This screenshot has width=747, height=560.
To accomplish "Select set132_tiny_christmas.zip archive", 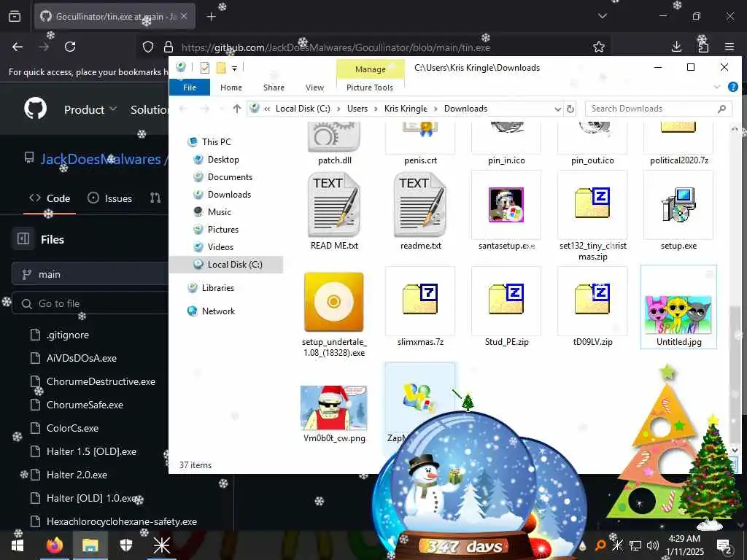I will pyautogui.click(x=592, y=203).
